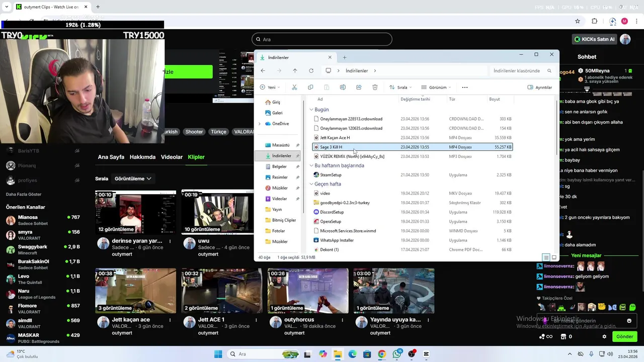Image resolution: width=644 pixels, height=362 pixels.
Task: Toggle the Ayrıntılar details pane
Action: tap(539, 87)
